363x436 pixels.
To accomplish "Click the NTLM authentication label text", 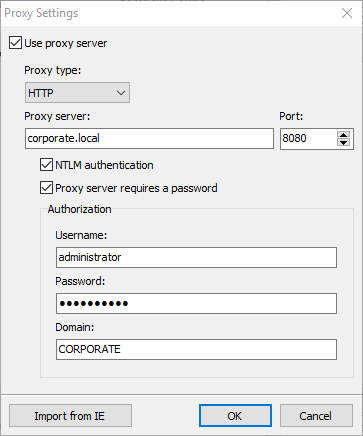I will click(104, 165).
